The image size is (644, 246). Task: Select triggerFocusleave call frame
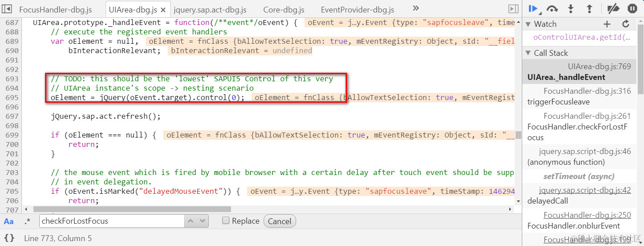click(558, 102)
